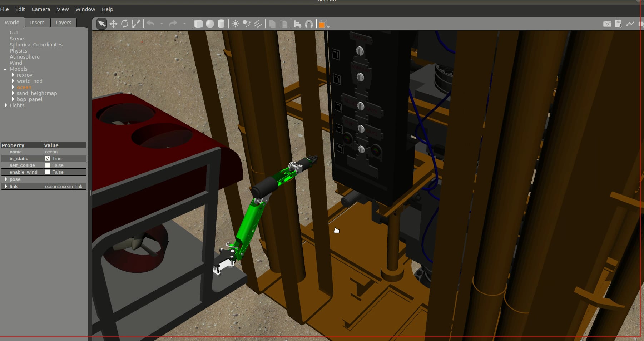The height and width of the screenshot is (341, 644).
Task: Collapse the Models tree section
Action: [x=5, y=69]
